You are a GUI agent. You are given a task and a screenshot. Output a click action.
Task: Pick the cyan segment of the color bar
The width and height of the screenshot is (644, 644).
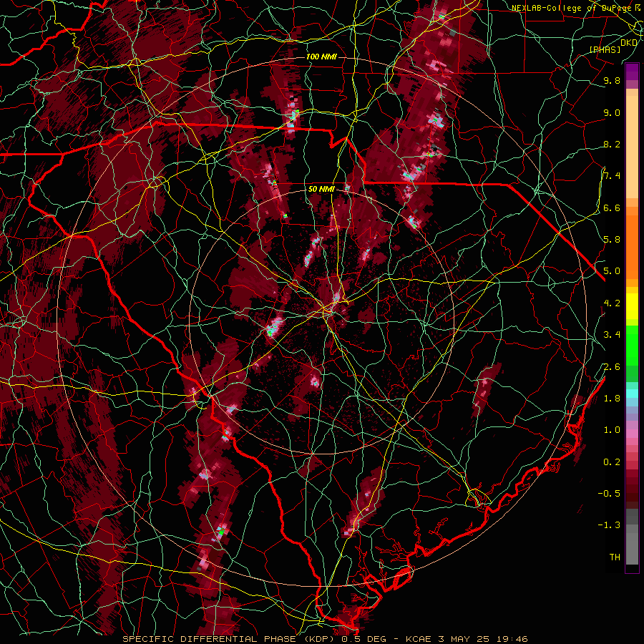coord(632,394)
